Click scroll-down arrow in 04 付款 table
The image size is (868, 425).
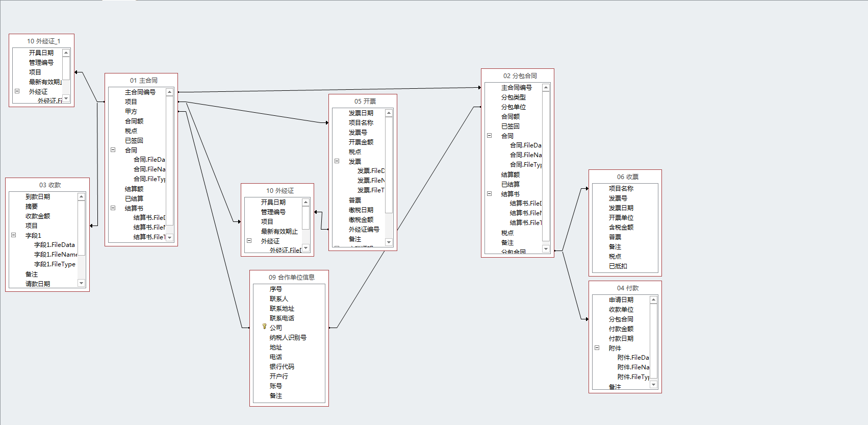coord(653,385)
